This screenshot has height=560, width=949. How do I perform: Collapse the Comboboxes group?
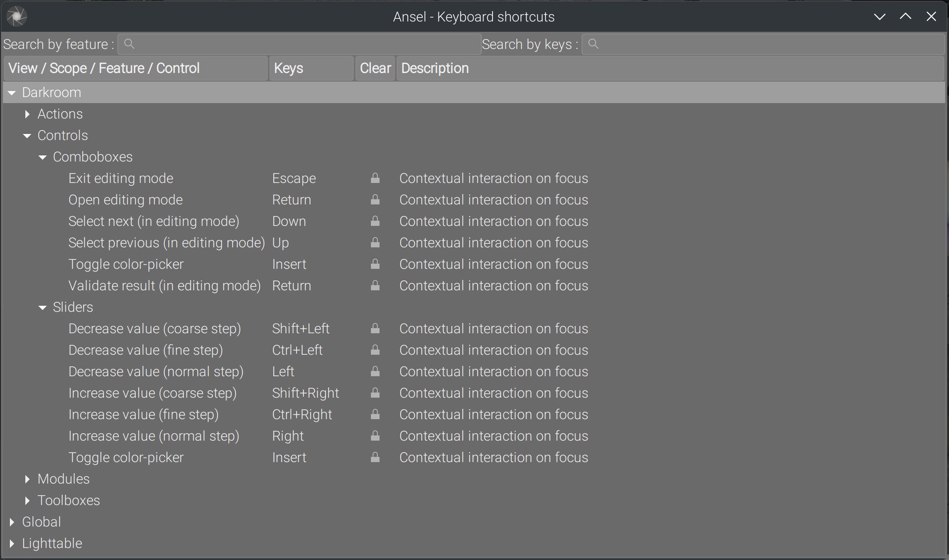click(43, 157)
